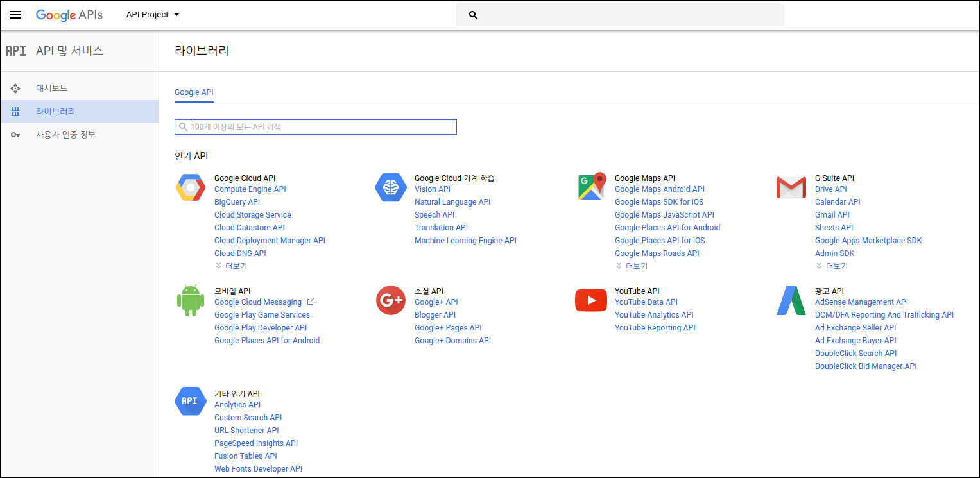Click the API icon beside API 및 서비스

point(15,51)
